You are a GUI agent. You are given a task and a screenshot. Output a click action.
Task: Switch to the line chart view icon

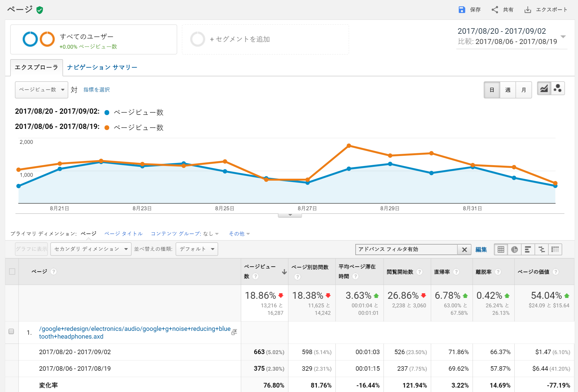[x=544, y=89]
